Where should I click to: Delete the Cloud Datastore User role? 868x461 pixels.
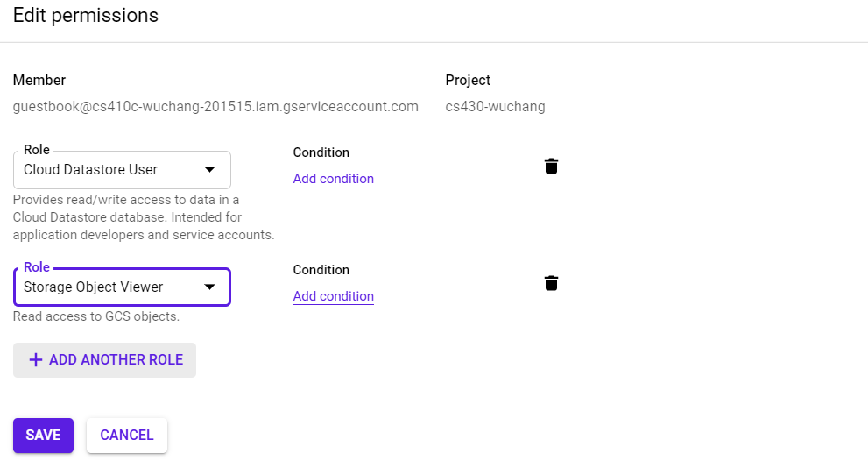coord(551,167)
